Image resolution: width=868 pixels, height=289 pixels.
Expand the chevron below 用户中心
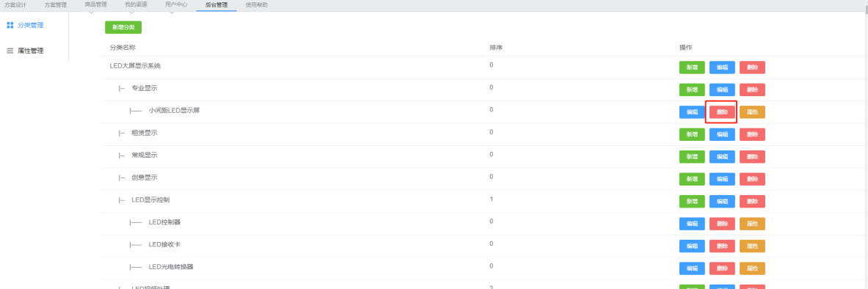[x=172, y=12]
